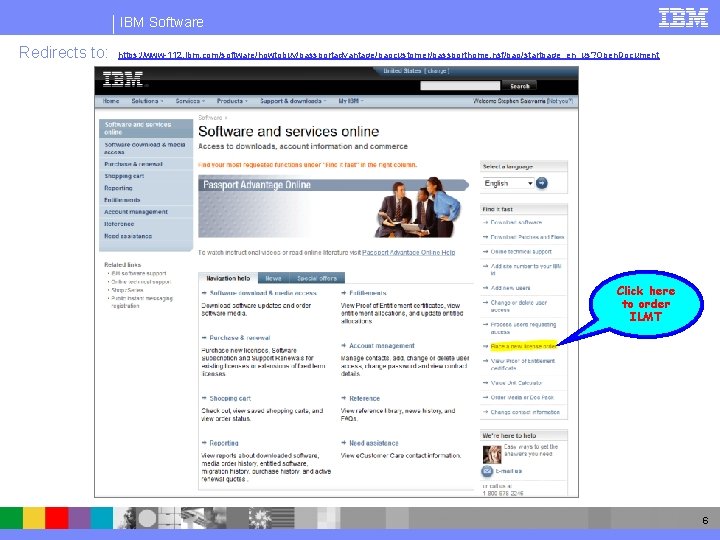Open Software download & media access in the sidebar
This screenshot has height=540, width=720.
point(146,148)
